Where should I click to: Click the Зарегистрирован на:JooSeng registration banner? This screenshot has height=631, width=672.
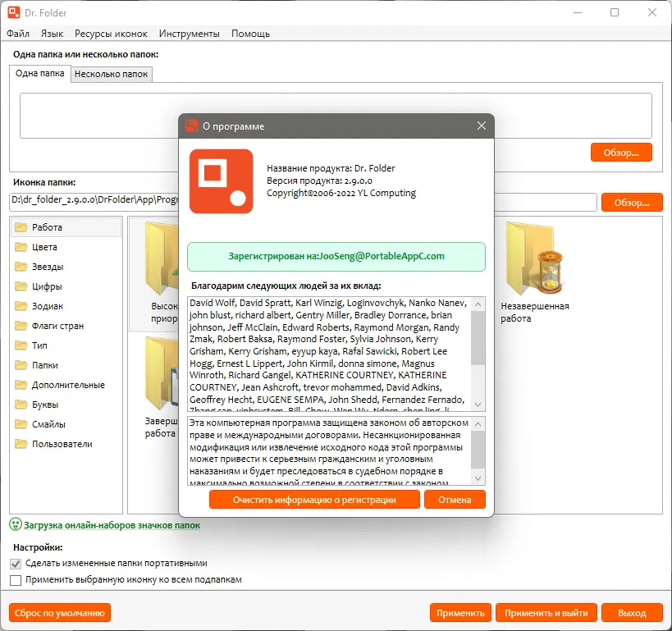coord(336,257)
